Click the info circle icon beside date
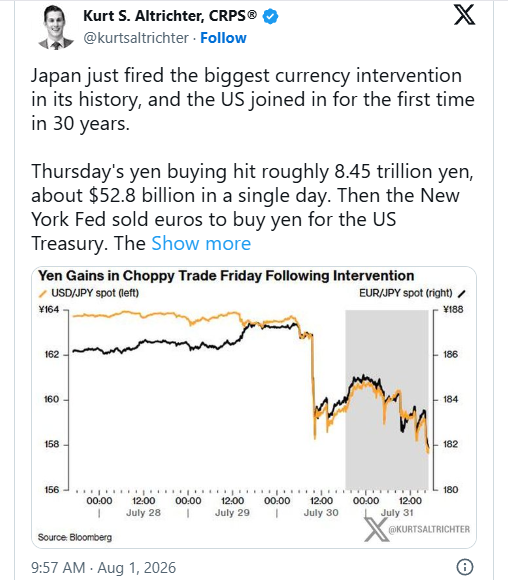Image resolution: width=508 pixels, height=580 pixels. [x=465, y=567]
